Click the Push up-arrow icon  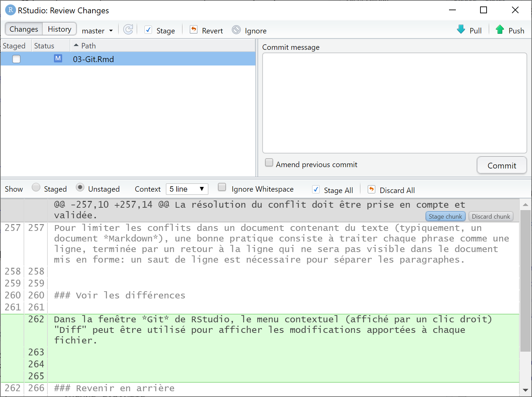click(x=500, y=29)
